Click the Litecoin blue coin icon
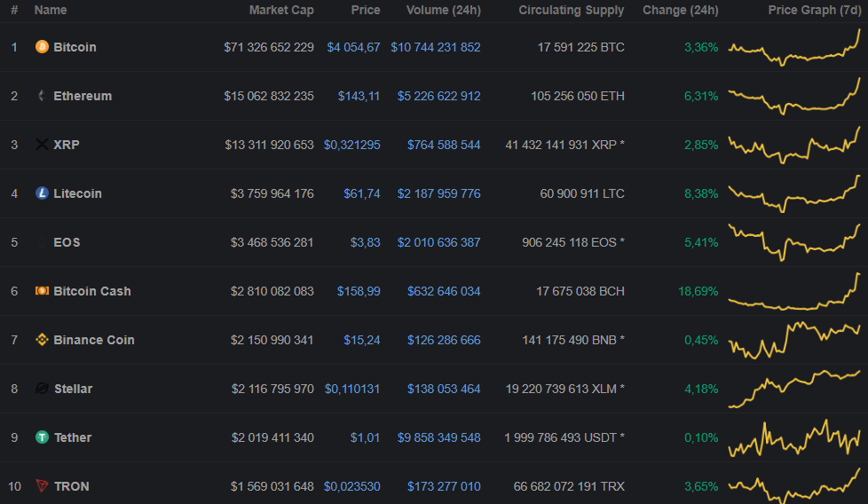Viewport: 868px width, 504px height. pos(42,193)
